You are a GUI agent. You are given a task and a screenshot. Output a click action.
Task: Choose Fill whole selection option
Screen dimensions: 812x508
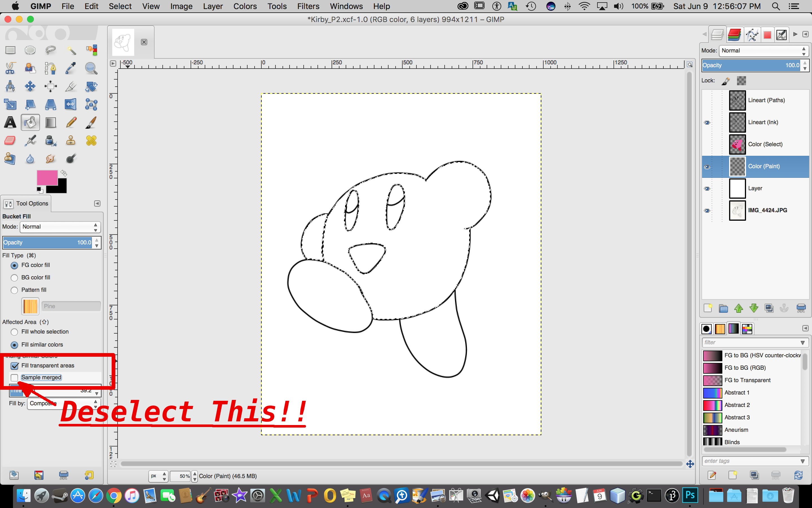point(14,332)
